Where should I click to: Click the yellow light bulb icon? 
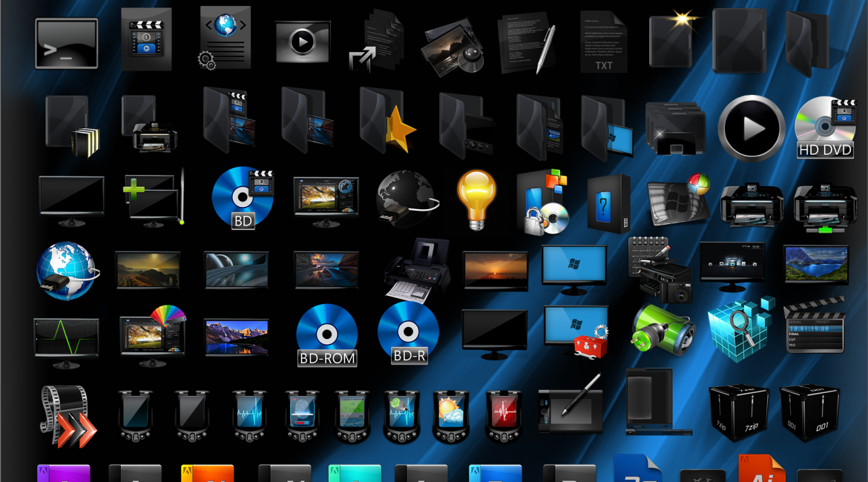click(476, 199)
